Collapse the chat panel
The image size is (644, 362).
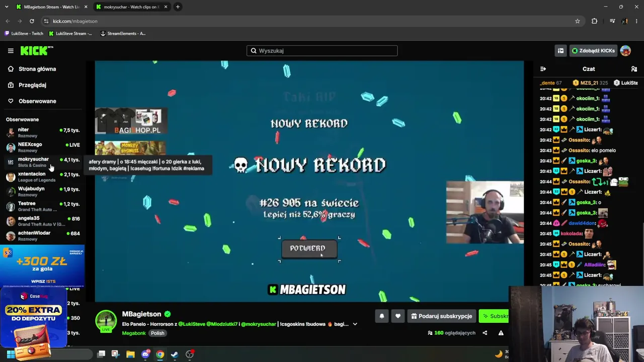pyautogui.click(x=543, y=69)
